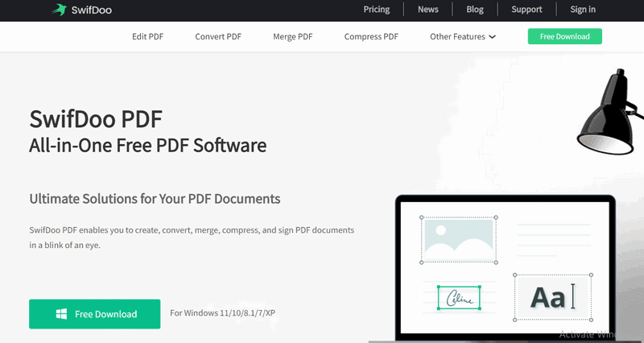This screenshot has height=343, width=644.
Task: Click the SwifDoo brand name text
Action: pos(92,10)
